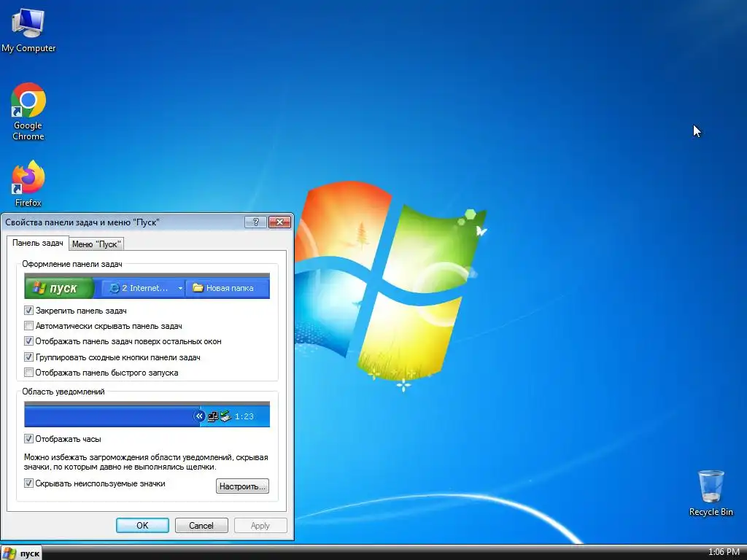Confirm the dialog with OK
Image resolution: width=747 pixels, height=560 pixels.
[x=142, y=525]
